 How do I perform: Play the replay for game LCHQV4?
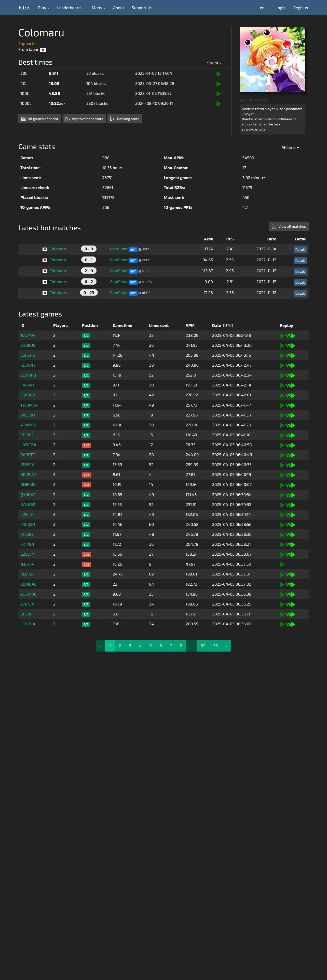282,624
